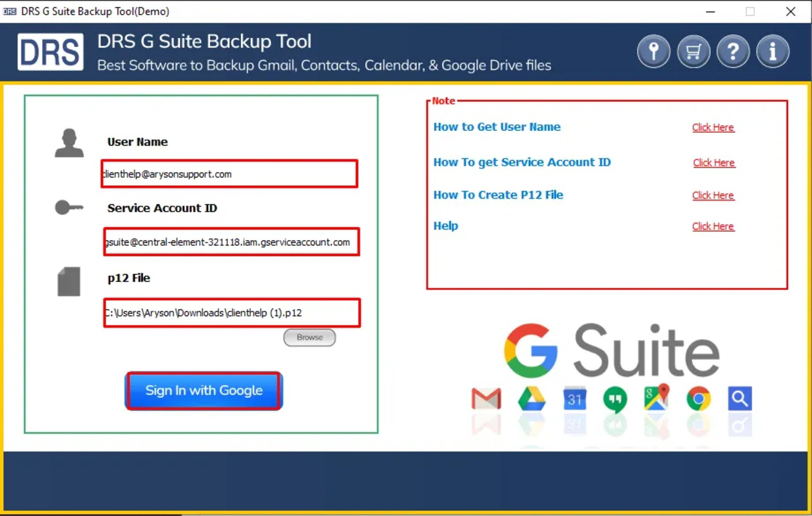Minimize the DRS G Suite Backup window
The image size is (812, 516).
[x=710, y=12]
